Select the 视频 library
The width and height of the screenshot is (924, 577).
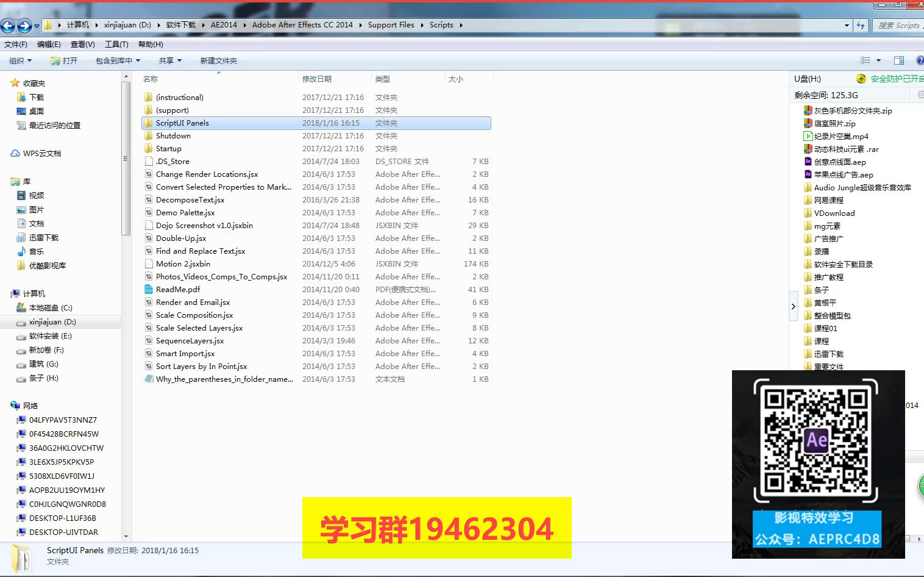tap(37, 196)
